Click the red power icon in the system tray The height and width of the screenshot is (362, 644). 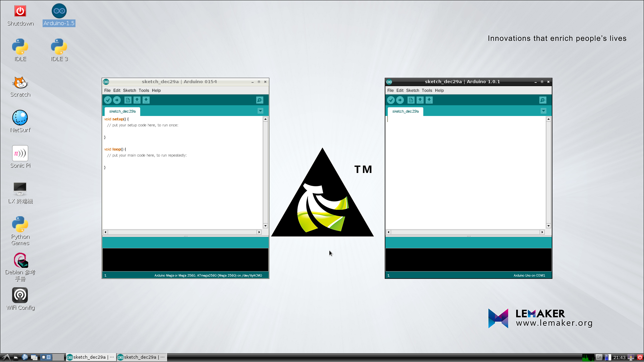point(640,357)
